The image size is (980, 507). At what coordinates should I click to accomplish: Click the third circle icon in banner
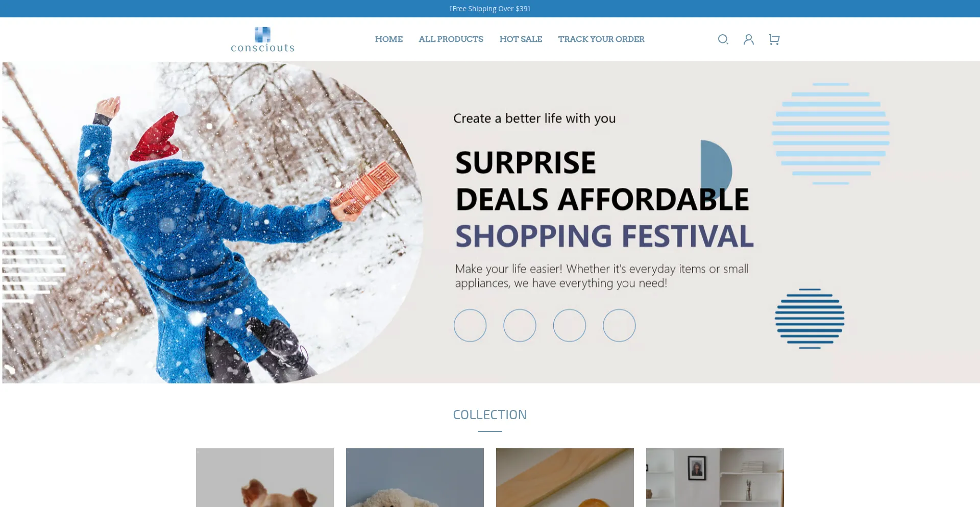click(570, 325)
